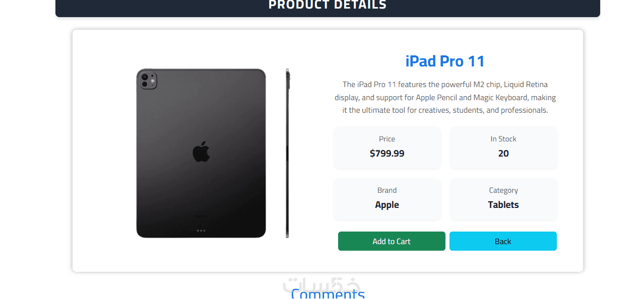Click the camera module on the iPad

click(148, 80)
